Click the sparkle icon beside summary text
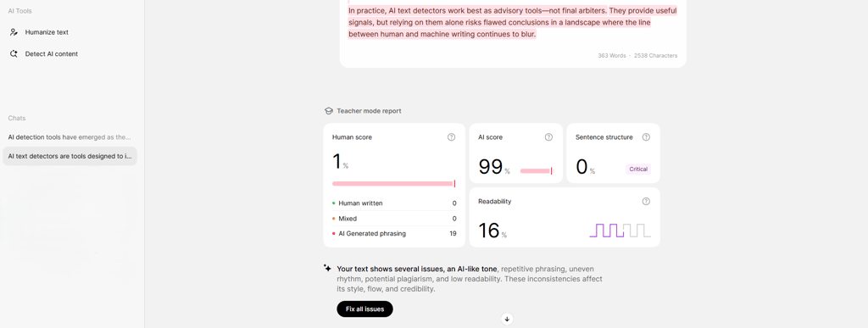868x328 pixels. point(328,269)
